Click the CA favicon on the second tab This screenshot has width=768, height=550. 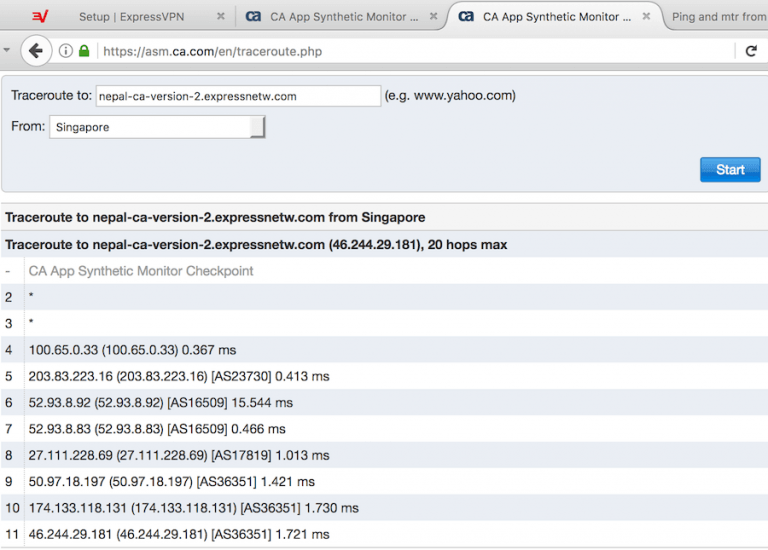click(x=253, y=17)
